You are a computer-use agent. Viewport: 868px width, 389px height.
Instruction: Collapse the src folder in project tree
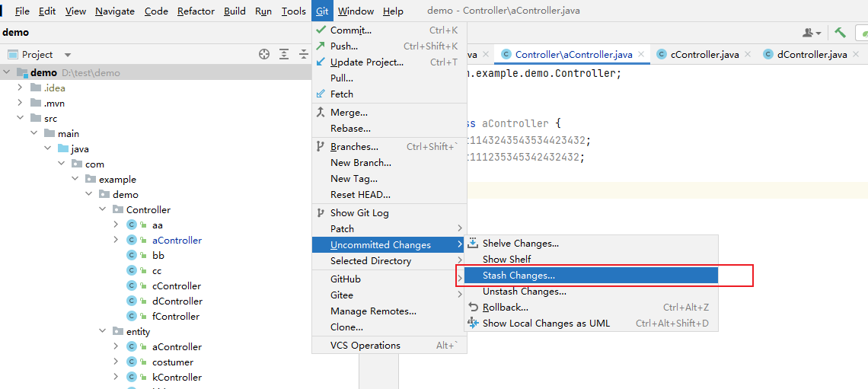(x=20, y=119)
